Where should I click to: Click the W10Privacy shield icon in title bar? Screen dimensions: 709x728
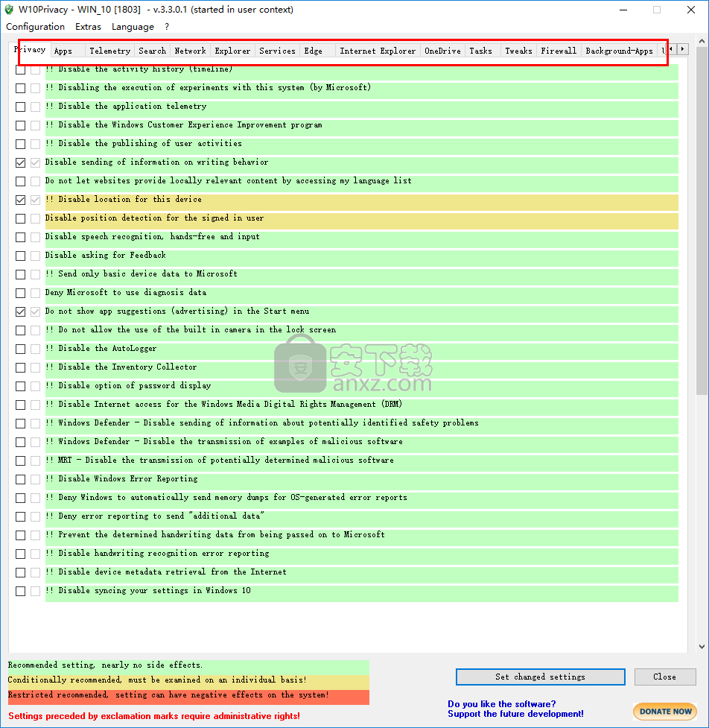coord(9,10)
